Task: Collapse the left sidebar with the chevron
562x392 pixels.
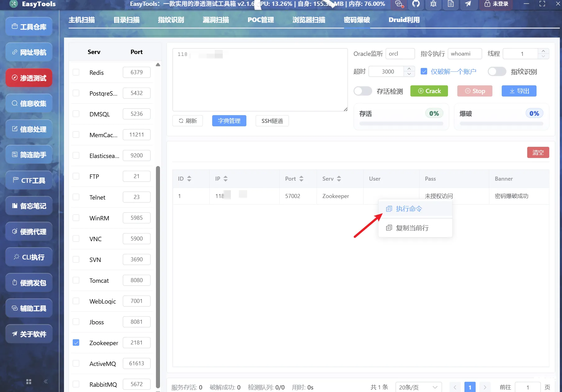Action: pyautogui.click(x=46, y=381)
